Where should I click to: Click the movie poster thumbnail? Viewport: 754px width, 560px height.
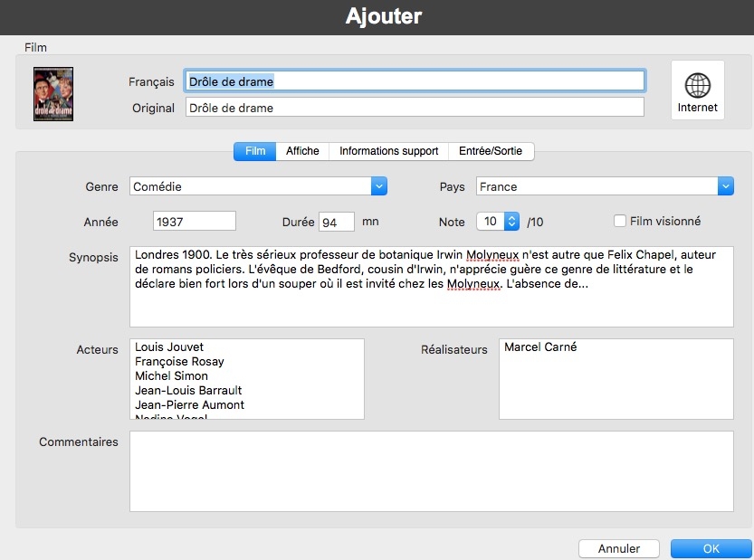[x=53, y=94]
